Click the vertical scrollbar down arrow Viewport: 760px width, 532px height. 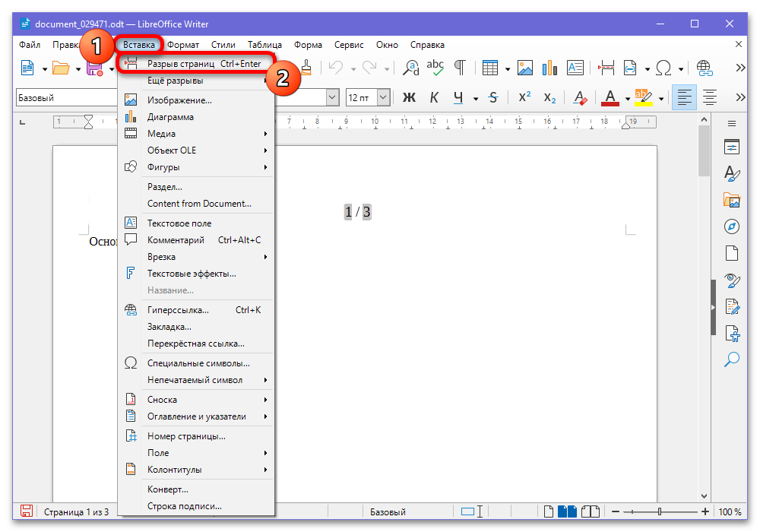click(705, 496)
